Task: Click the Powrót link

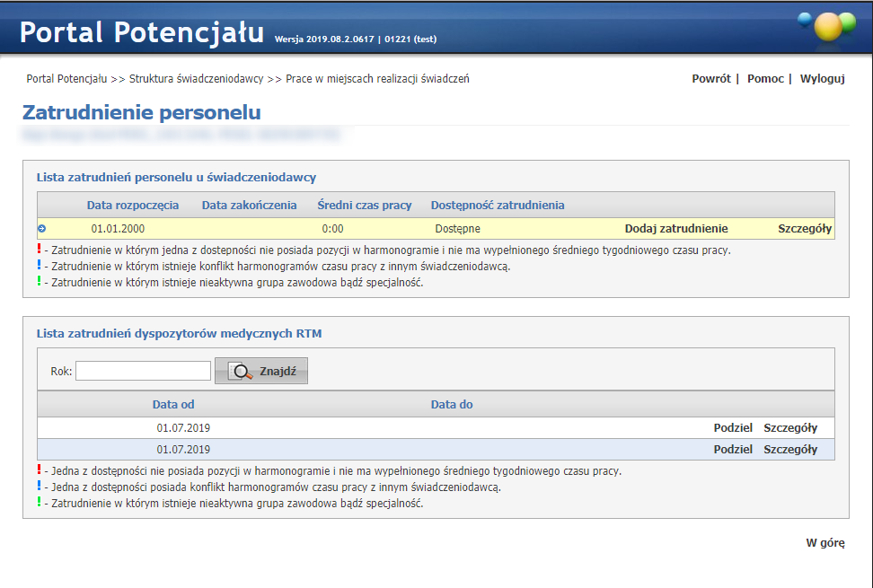Action: click(710, 79)
